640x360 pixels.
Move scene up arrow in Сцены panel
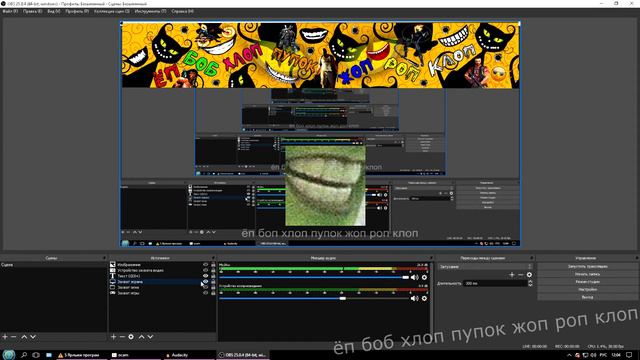pyautogui.click(x=24, y=337)
